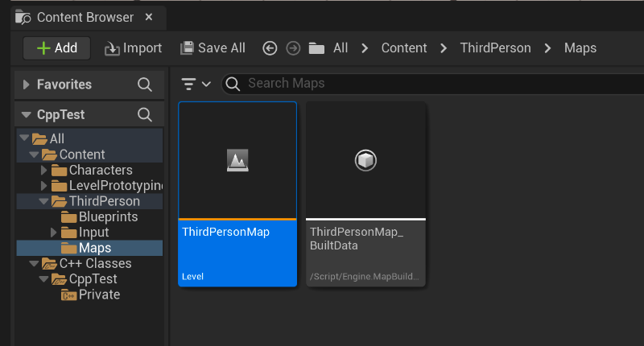
Task: Select the ThirdPersonMap level asset
Action: [237, 193]
